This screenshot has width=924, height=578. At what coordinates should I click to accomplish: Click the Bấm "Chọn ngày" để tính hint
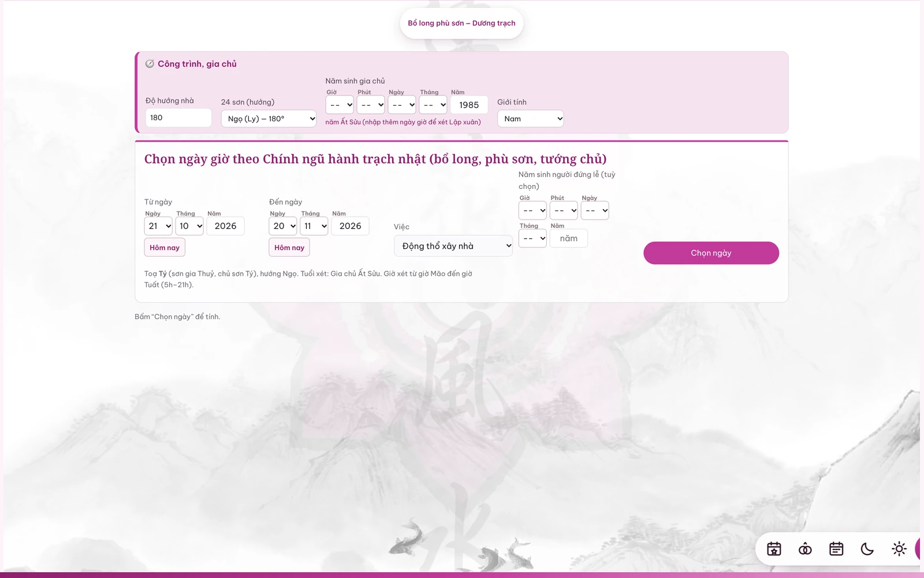click(177, 317)
